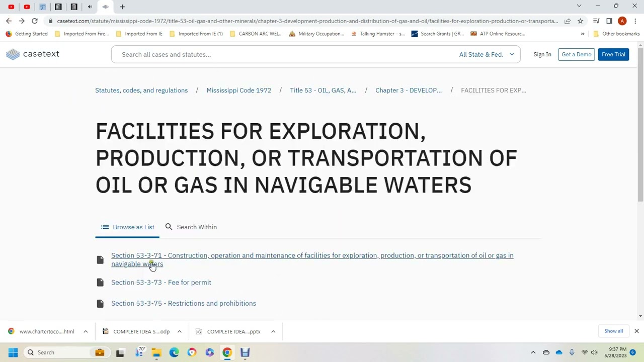Show more bookmarks with the chevron
The height and width of the screenshot is (362, 644).
[583, 34]
